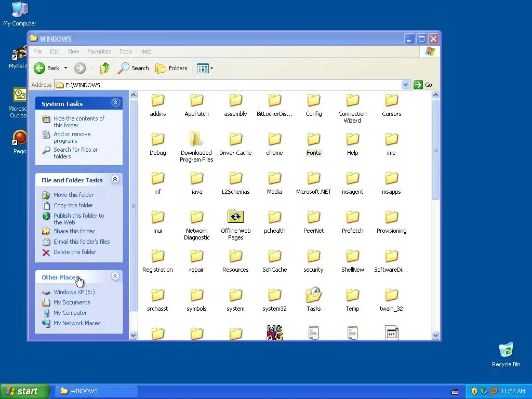Open the Edit menu
Screen dimensions: 532x399
tap(54, 51)
